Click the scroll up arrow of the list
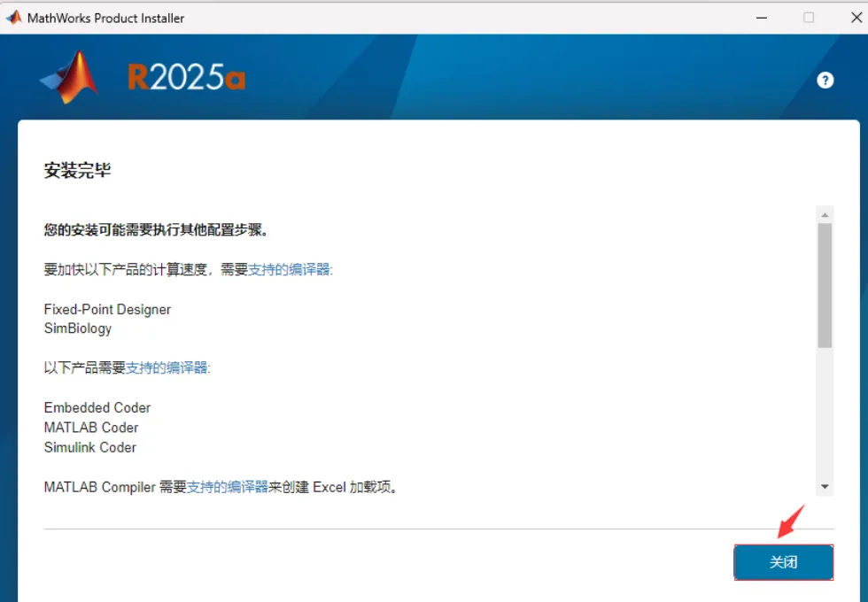 coord(825,214)
